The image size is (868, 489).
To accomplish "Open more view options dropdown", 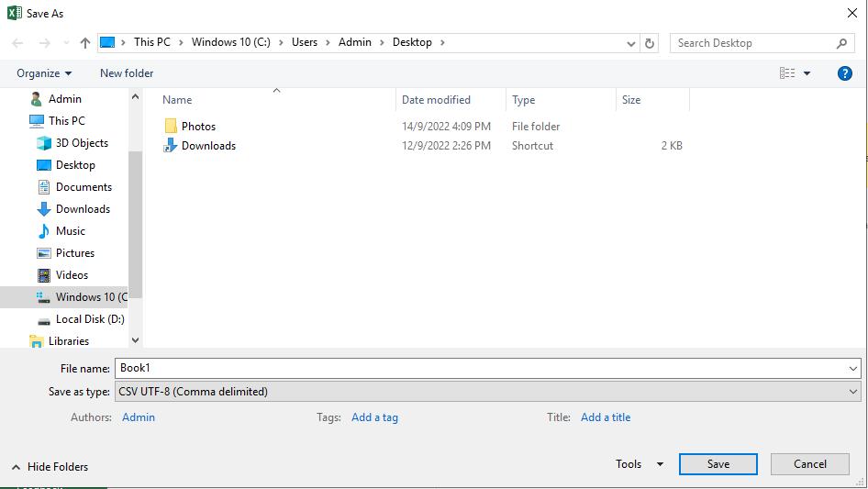I will 807,73.
